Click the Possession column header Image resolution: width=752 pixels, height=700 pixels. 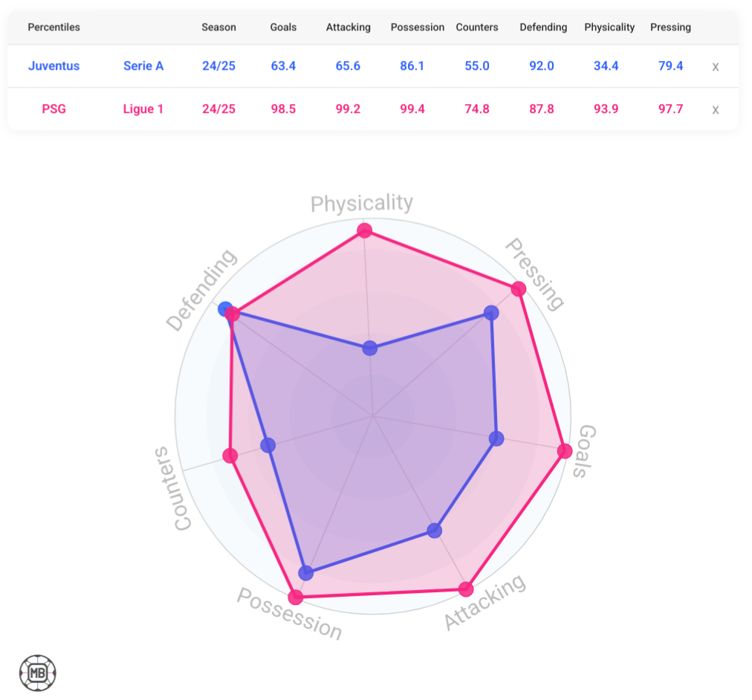(418, 27)
